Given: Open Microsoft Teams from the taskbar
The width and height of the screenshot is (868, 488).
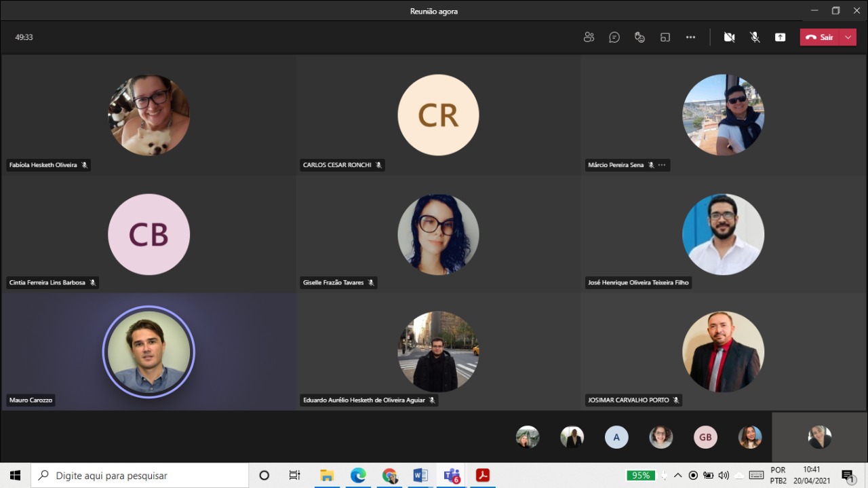Looking at the screenshot, I should click(x=452, y=475).
